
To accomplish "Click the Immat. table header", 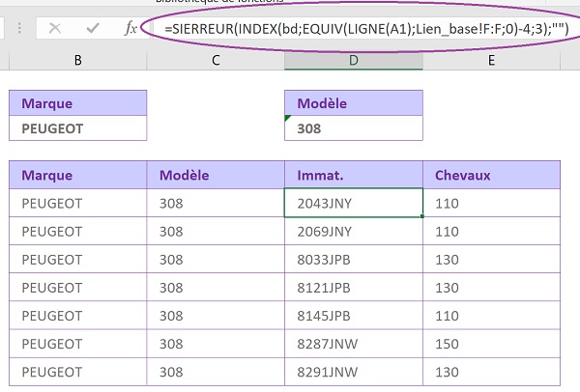I will click(x=354, y=175).
